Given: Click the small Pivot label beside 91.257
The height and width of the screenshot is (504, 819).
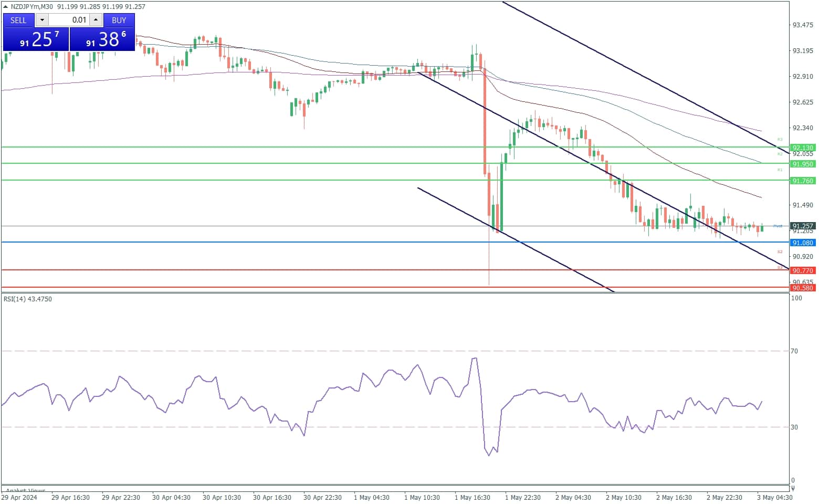Looking at the screenshot, I should click(778, 226).
